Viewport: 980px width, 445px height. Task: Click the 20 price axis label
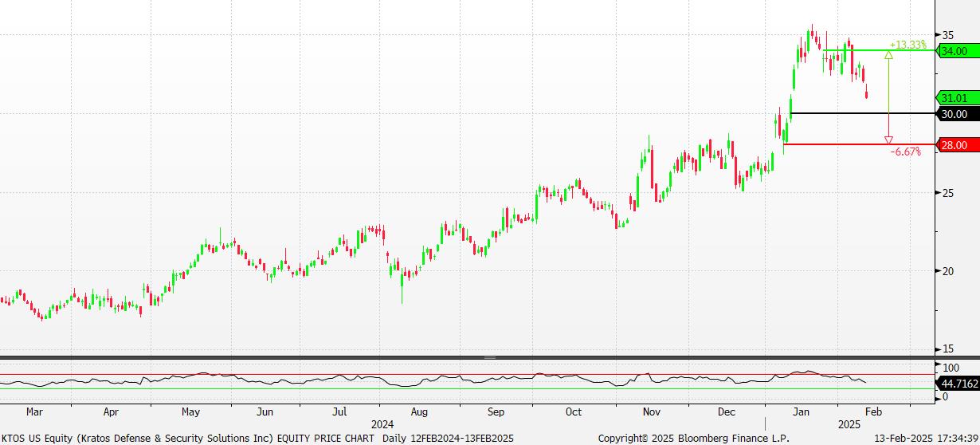[948, 271]
